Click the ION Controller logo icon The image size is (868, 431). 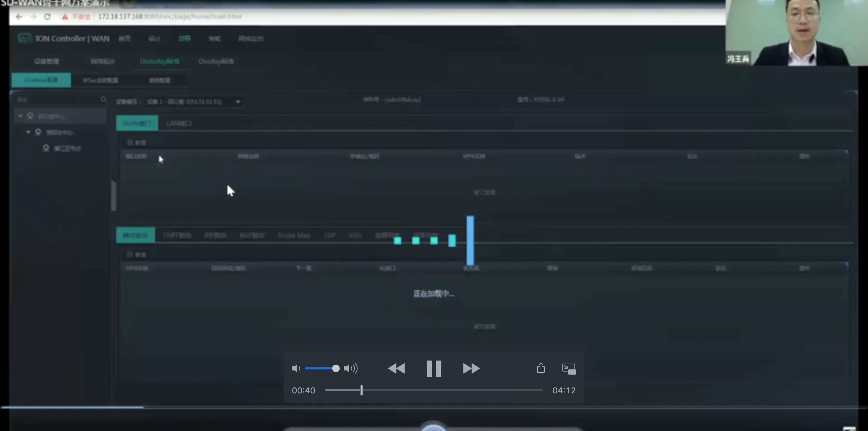[x=24, y=38]
